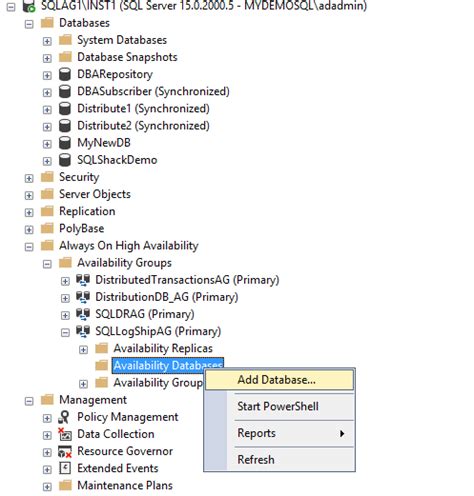Click the Distribute1 database cylinder icon
Image resolution: width=474 pixels, height=496 pixels.
pos(65,108)
